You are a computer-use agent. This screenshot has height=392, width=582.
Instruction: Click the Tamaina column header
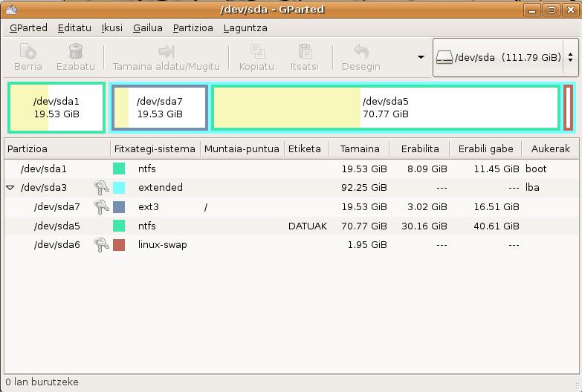pos(359,148)
